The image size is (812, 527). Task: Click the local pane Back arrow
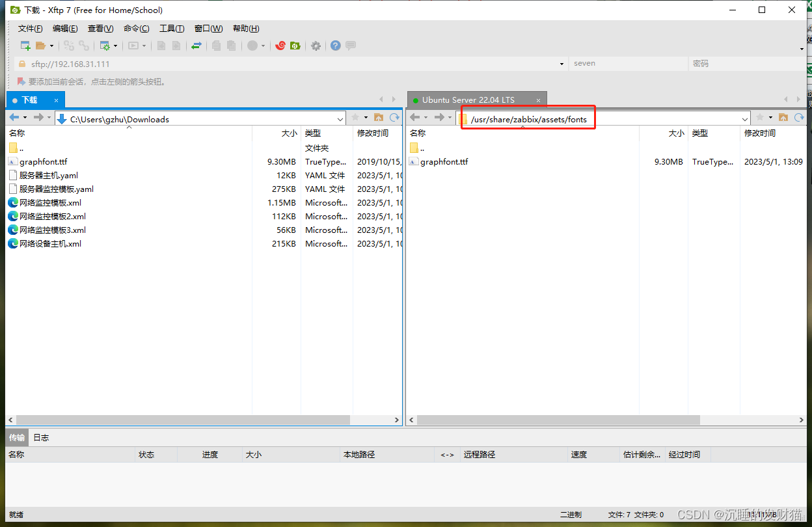point(14,118)
